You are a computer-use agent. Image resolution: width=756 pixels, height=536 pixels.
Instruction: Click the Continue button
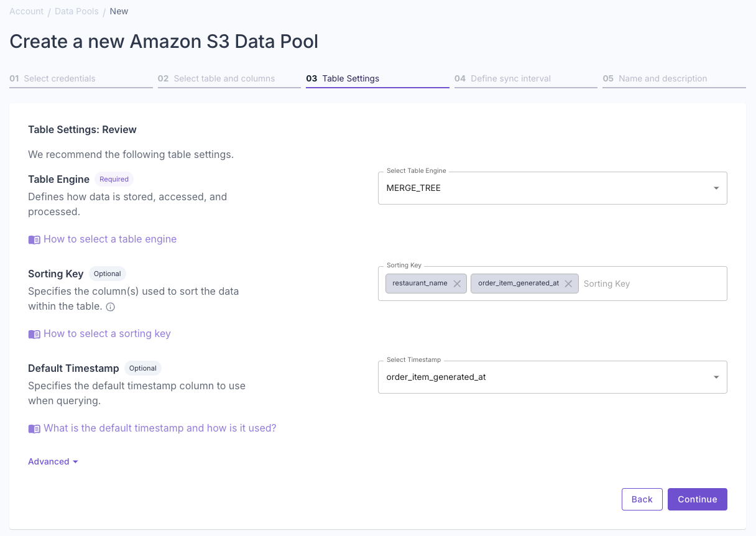[697, 499]
